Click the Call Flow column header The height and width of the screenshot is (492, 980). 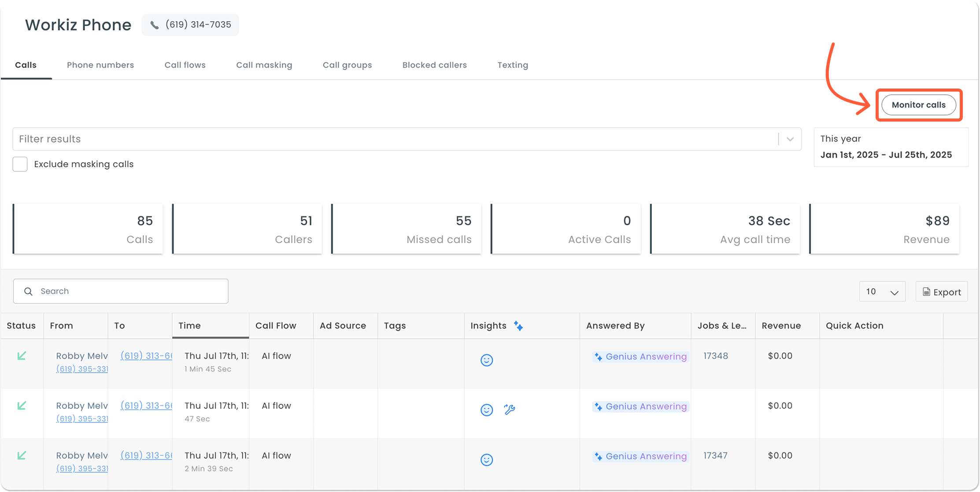pyautogui.click(x=281, y=326)
